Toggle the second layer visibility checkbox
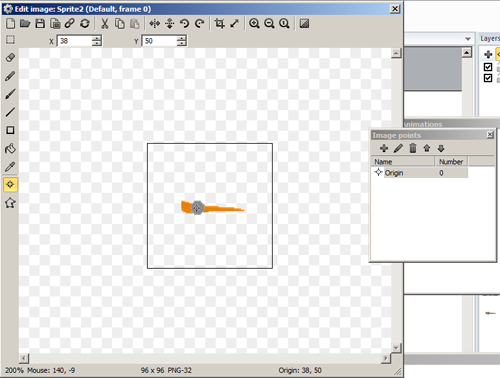This screenshot has height=378, width=500. coord(488,78)
